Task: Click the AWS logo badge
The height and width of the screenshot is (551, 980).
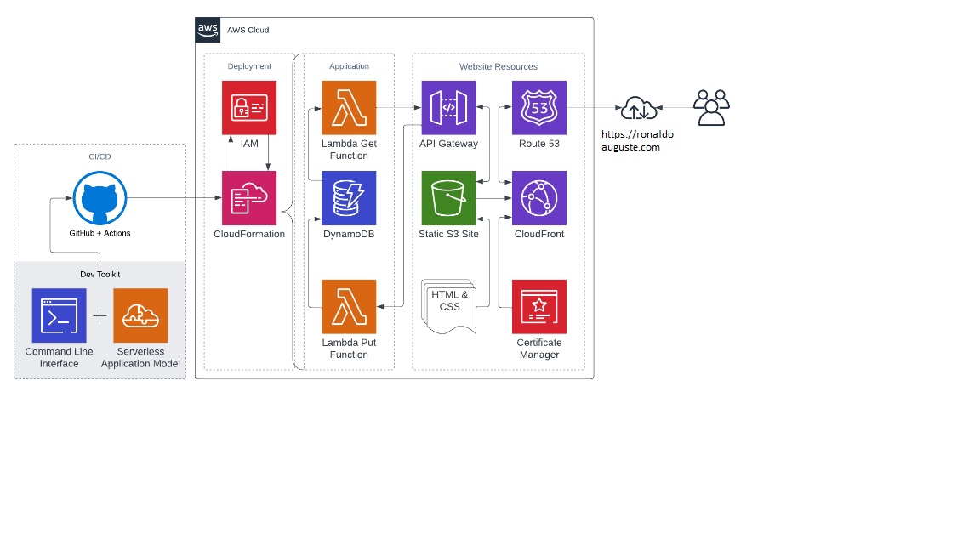Action: pos(208,29)
